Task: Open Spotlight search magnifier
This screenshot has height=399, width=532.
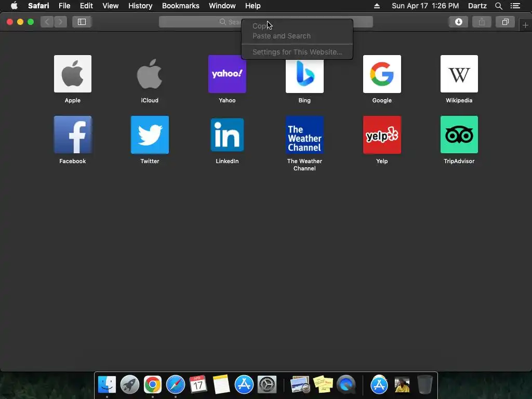Action: [498, 6]
